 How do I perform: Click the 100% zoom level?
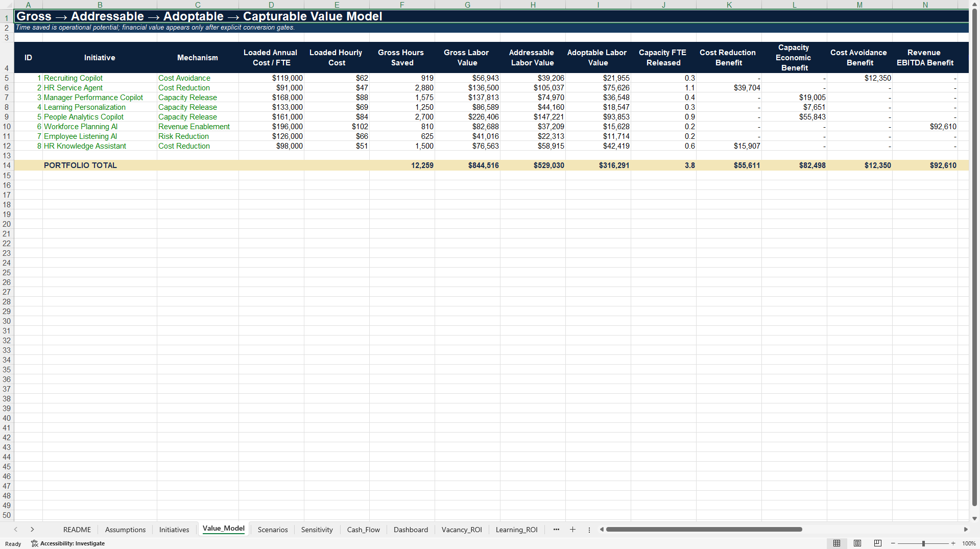pyautogui.click(x=969, y=543)
